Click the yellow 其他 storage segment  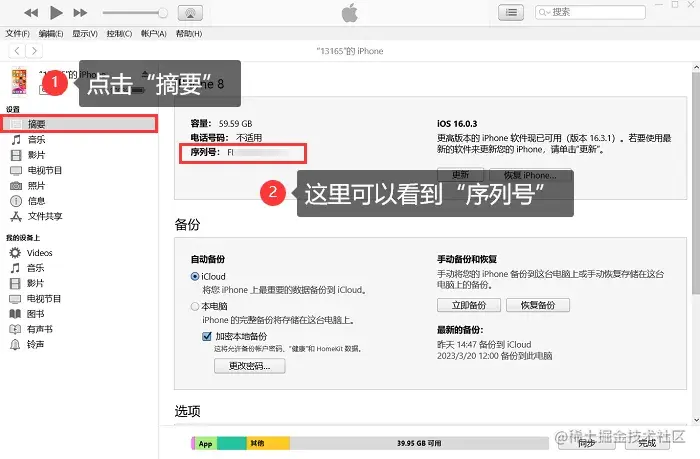pyautogui.click(x=268, y=443)
